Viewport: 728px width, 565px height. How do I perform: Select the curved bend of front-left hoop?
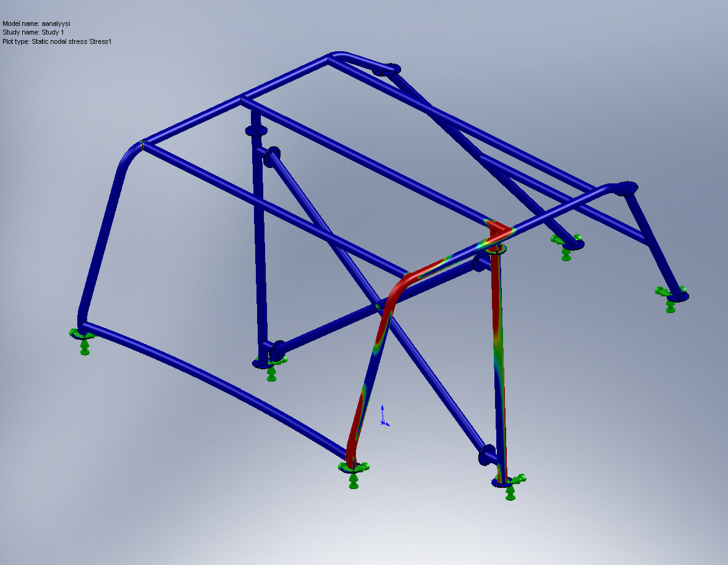(127, 159)
